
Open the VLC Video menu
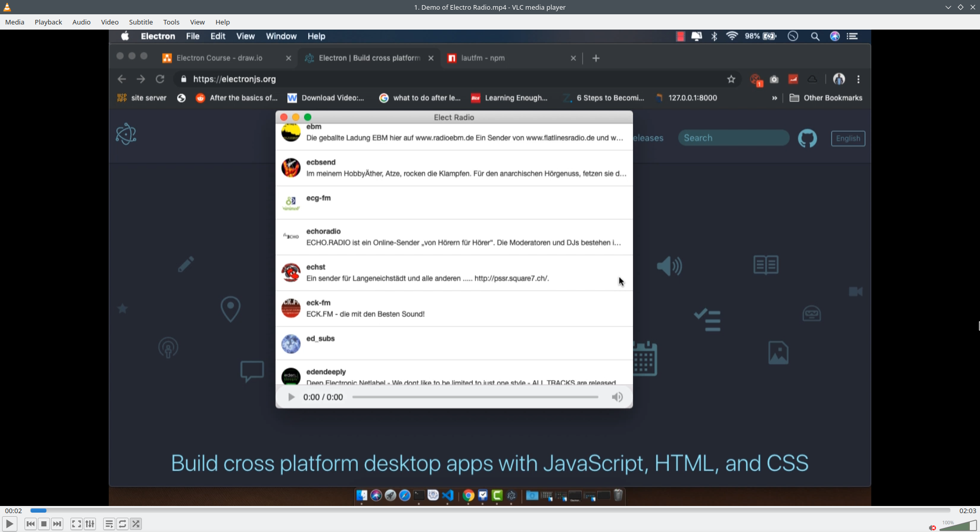point(110,22)
